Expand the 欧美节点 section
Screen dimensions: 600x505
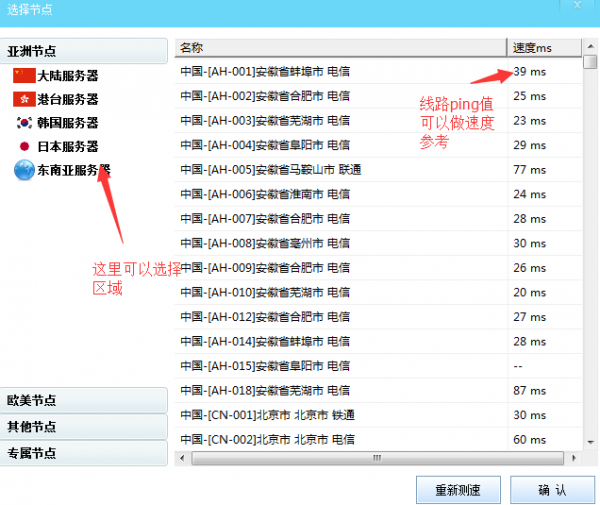84,400
